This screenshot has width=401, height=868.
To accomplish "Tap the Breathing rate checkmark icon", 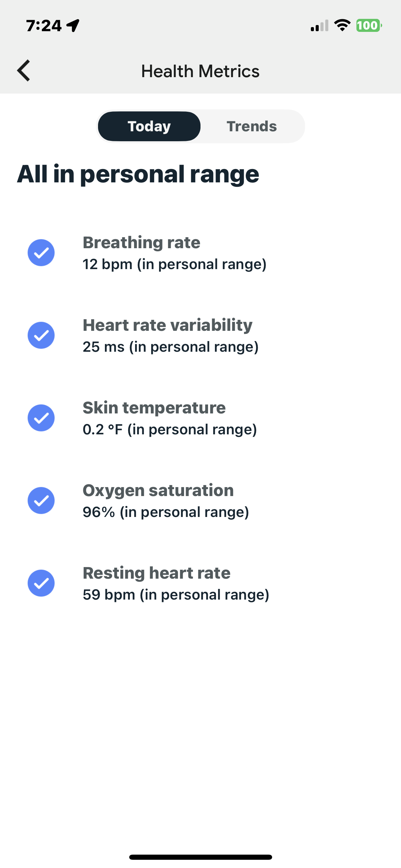I will click(41, 253).
